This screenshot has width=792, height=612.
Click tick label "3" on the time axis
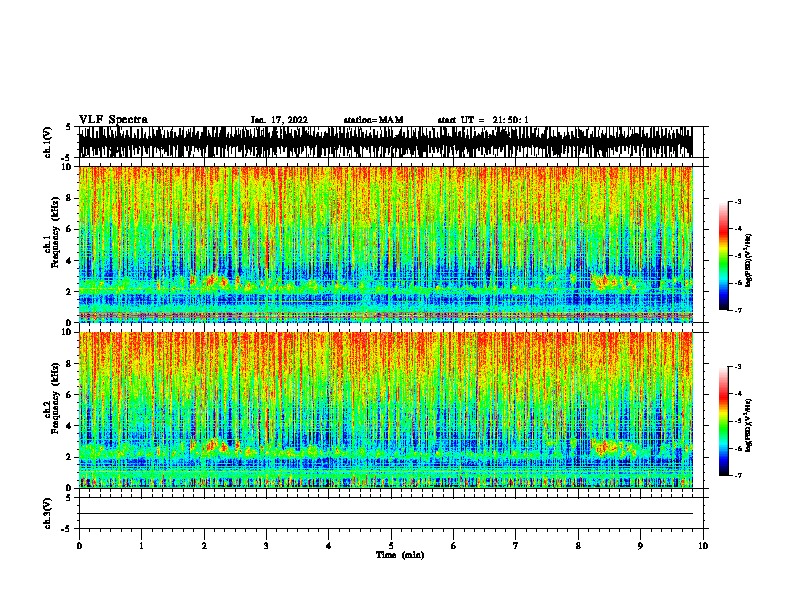[x=266, y=546]
